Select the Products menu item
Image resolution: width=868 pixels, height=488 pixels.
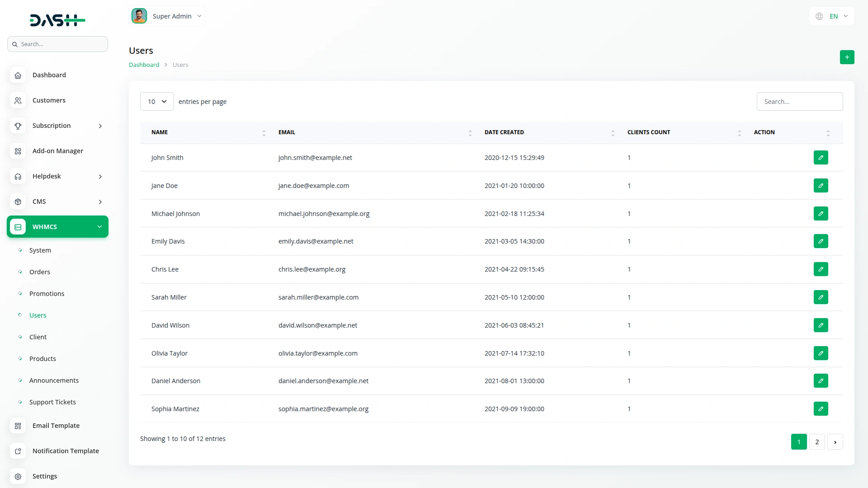click(x=42, y=359)
